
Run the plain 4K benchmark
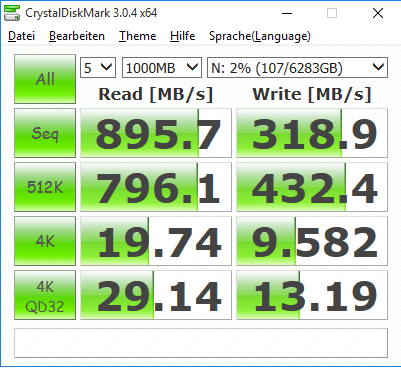click(x=45, y=241)
